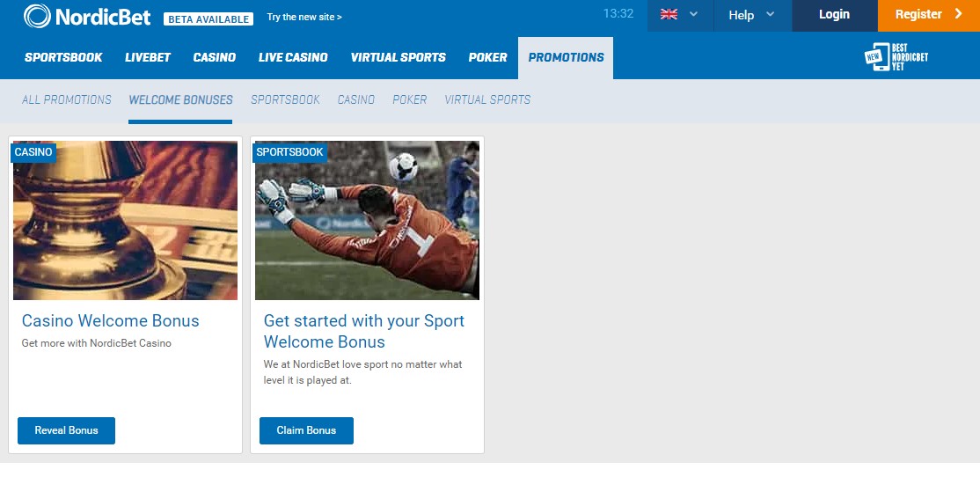Click 'We at NordicBet love sport' description
The width and height of the screenshot is (980, 477).
(363, 372)
